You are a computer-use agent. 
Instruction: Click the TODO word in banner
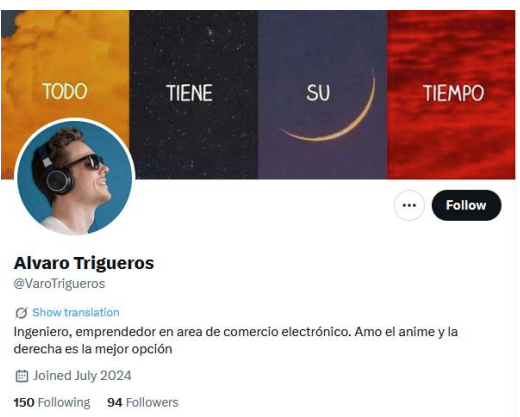click(65, 91)
